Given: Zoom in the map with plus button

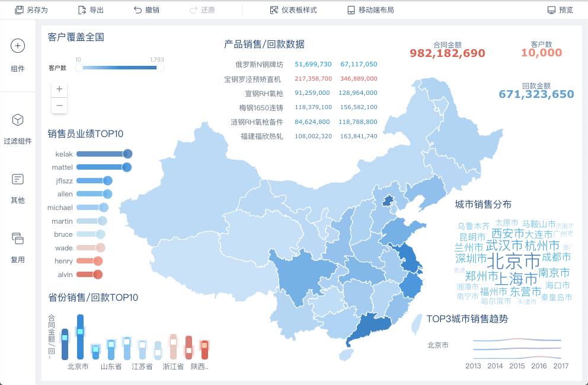Looking at the screenshot, I should [x=59, y=90].
